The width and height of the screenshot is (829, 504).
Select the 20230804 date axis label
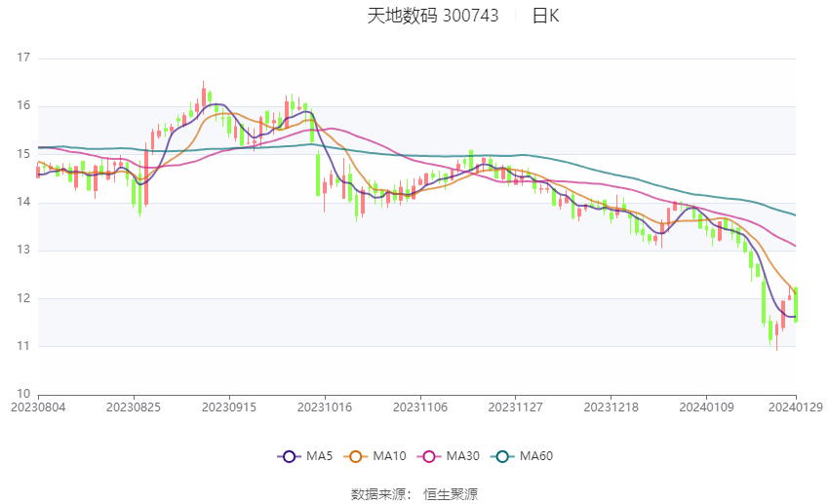pos(39,406)
